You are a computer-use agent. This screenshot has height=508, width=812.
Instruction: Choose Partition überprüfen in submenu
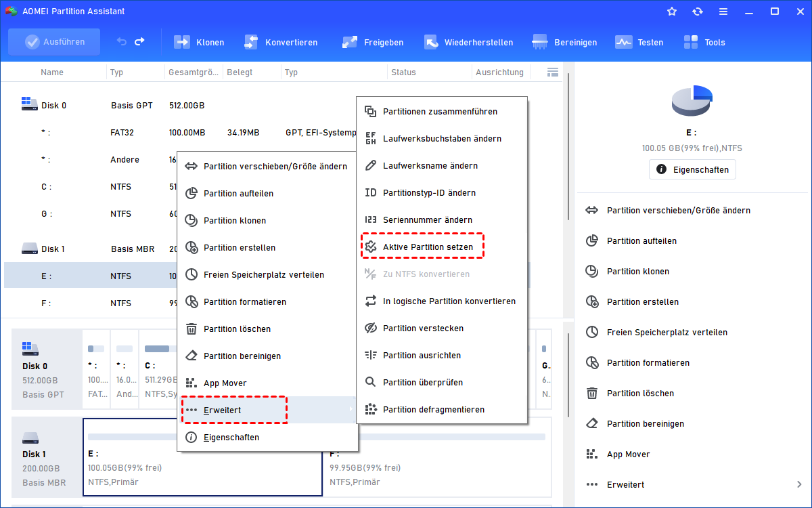click(442, 383)
